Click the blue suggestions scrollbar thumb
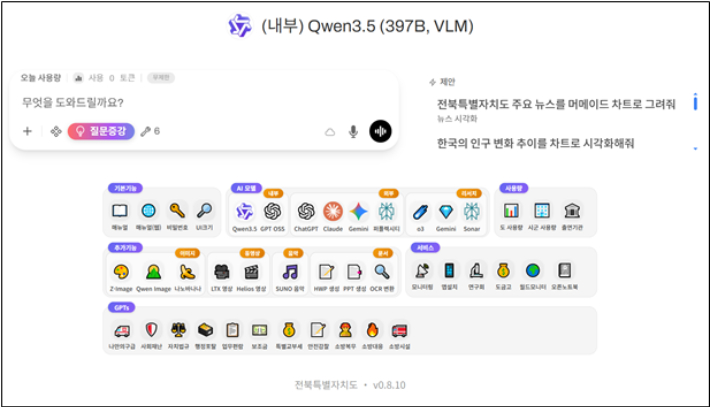 tap(696, 101)
